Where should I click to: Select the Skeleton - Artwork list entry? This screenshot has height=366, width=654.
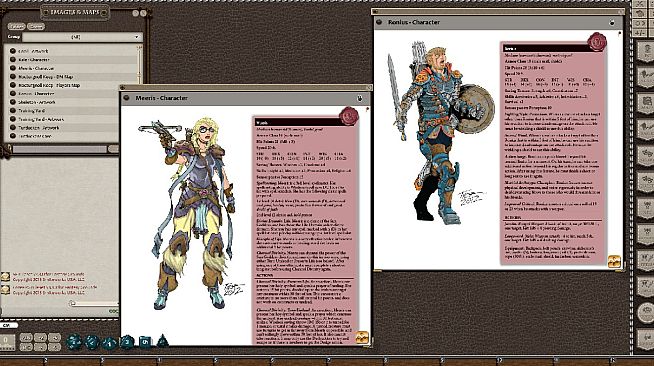(x=36, y=102)
